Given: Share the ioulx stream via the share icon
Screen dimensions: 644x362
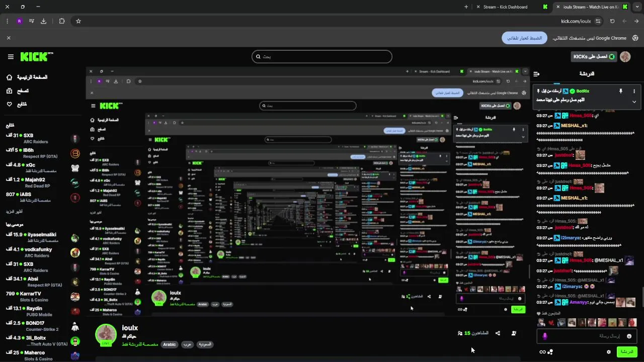Looking at the screenshot, I should [x=498, y=333].
